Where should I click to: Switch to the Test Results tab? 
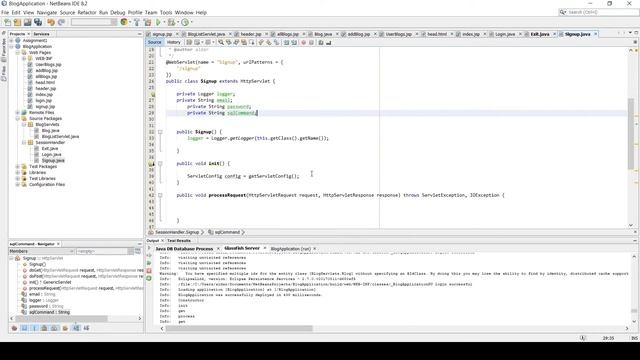pos(179,241)
